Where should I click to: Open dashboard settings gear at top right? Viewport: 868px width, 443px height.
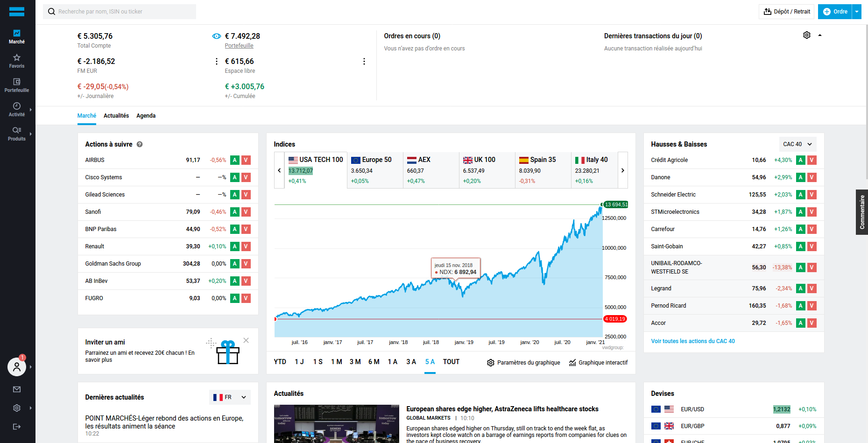point(806,35)
